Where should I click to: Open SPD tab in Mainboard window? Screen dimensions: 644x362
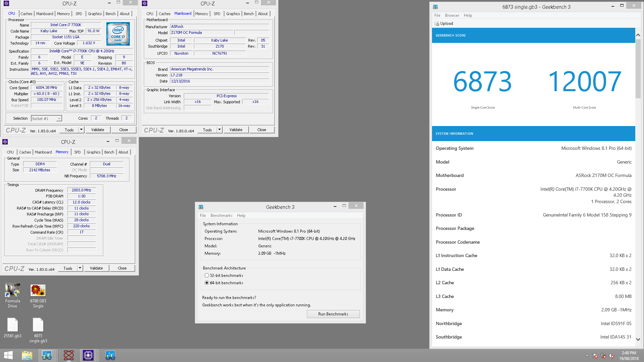coord(217,14)
